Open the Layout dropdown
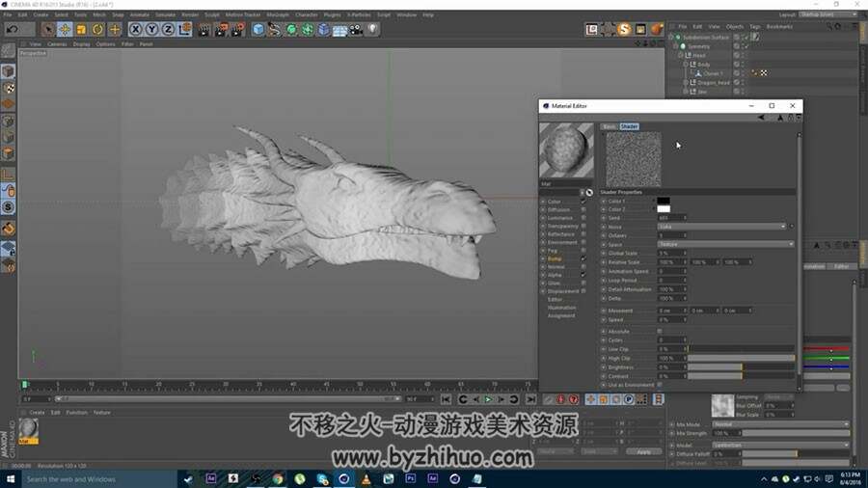This screenshot has width=868, height=488. point(828,14)
